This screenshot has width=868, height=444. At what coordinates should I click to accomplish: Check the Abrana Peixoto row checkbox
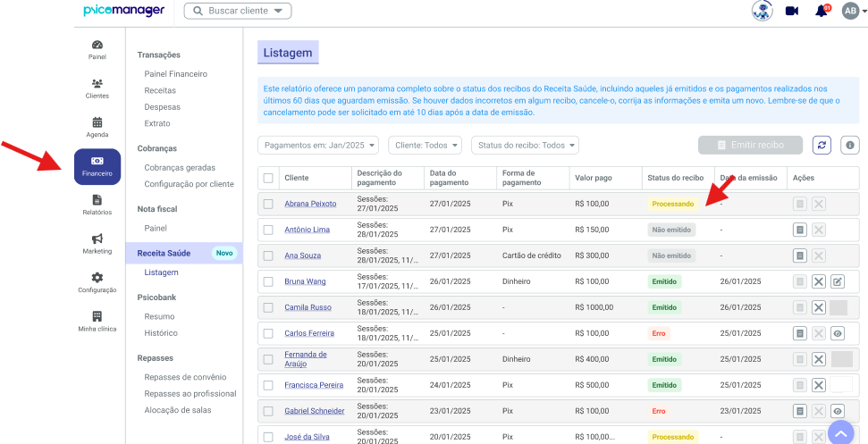pos(268,204)
